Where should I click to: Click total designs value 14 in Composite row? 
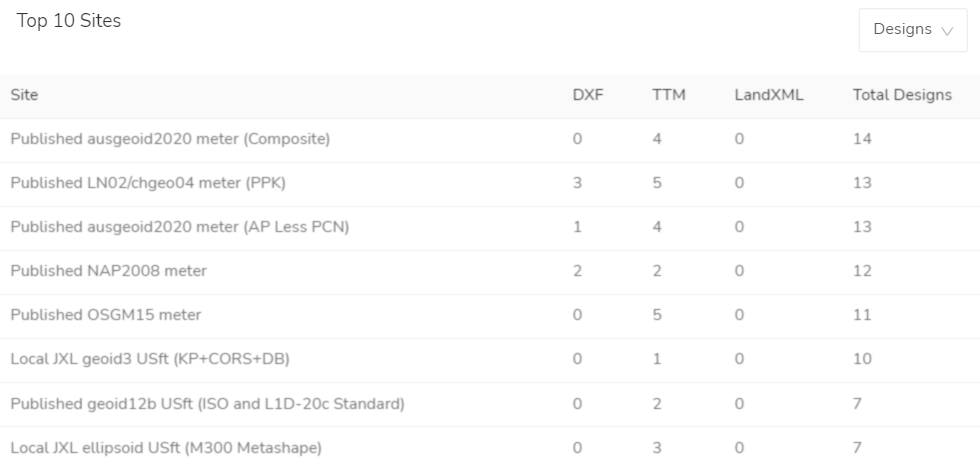[862, 139]
